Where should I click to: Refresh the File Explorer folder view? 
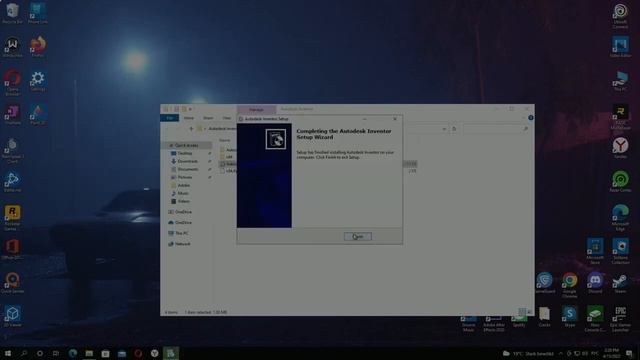point(454,129)
